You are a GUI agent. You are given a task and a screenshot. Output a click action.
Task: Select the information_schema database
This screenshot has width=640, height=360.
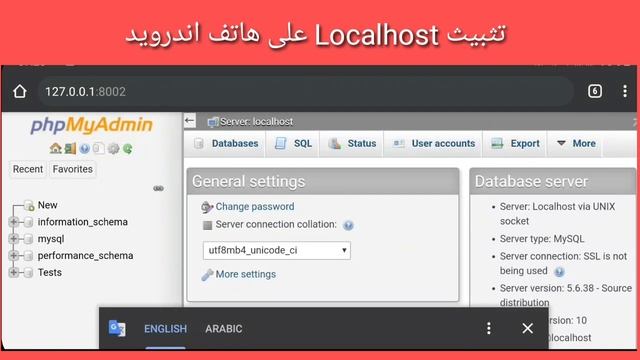[x=82, y=222]
